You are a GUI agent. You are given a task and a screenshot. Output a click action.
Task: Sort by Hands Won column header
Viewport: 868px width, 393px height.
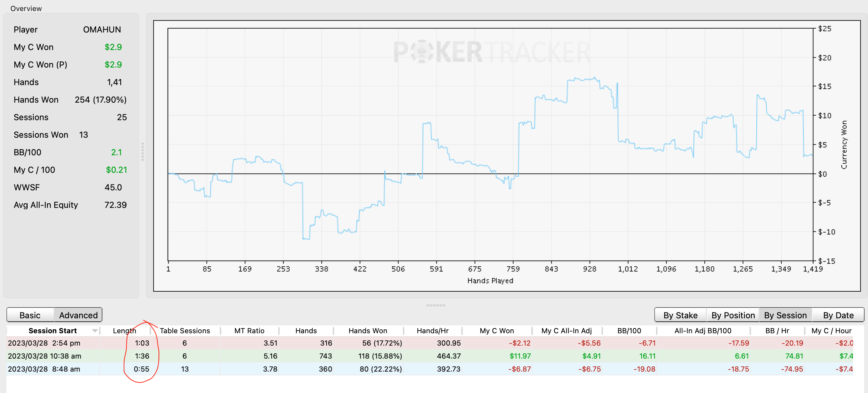[368, 330]
